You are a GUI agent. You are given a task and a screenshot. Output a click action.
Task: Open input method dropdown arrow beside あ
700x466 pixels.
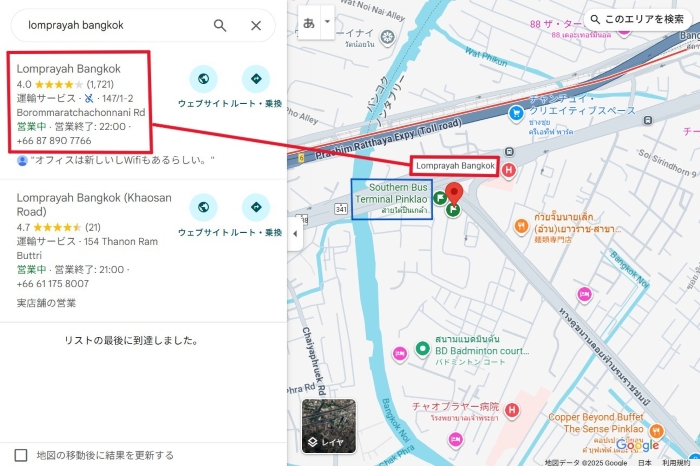327,22
